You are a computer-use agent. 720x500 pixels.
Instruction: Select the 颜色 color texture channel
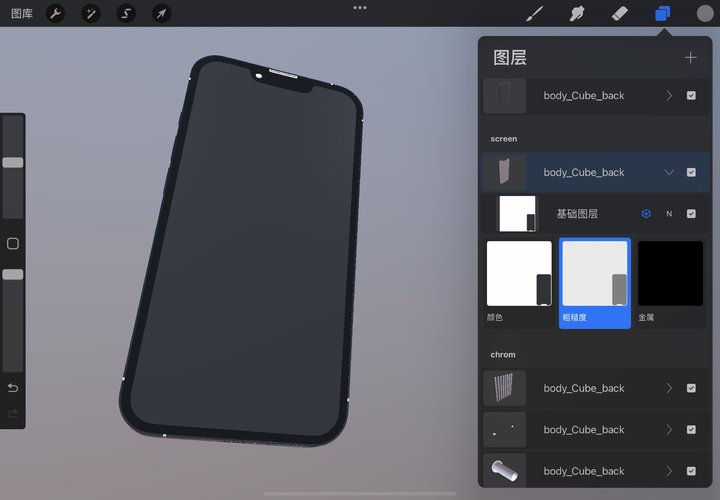(x=519, y=282)
